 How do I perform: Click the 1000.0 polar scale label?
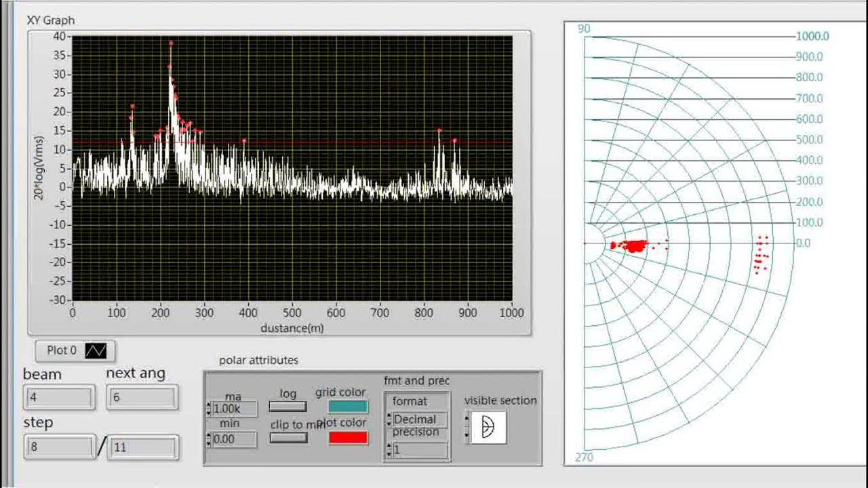coord(812,37)
